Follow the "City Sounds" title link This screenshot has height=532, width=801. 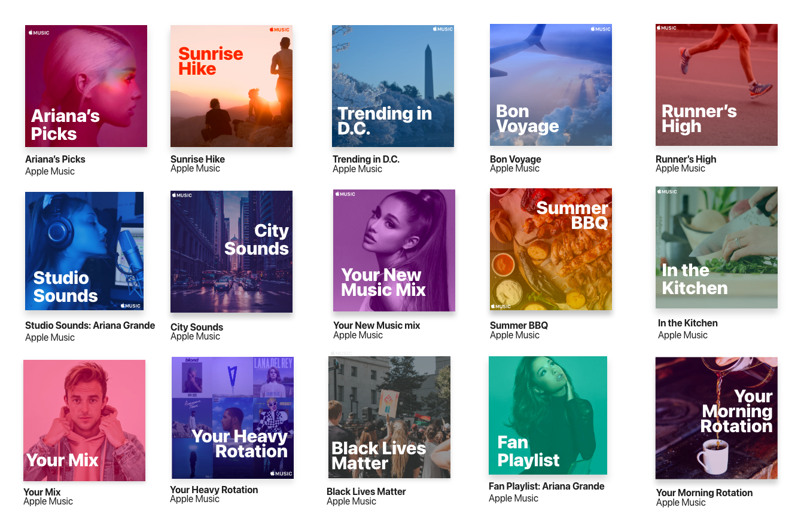point(197,328)
